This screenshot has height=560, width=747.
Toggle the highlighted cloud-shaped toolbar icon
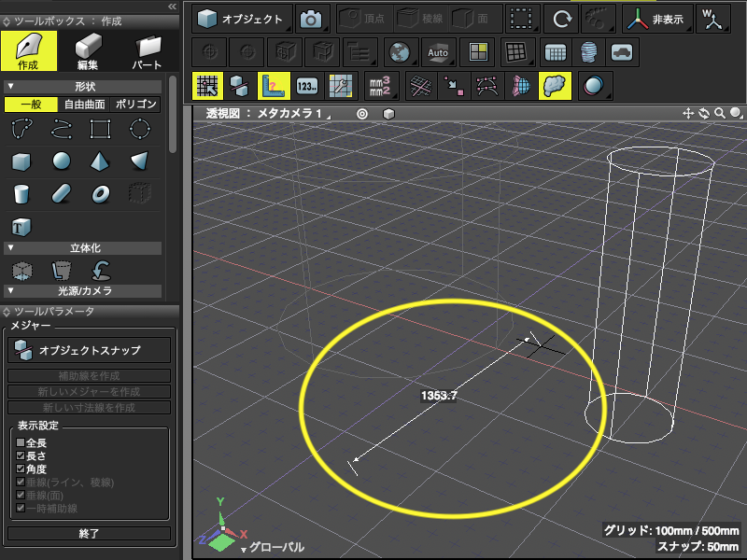(x=555, y=86)
